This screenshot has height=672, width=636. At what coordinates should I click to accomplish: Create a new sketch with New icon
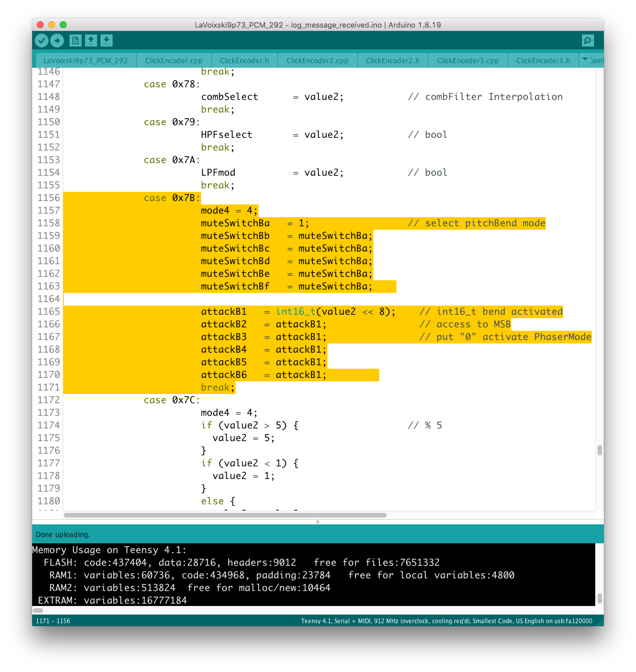(75, 40)
